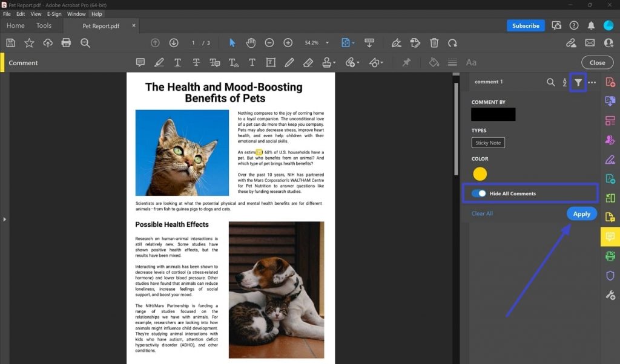Image resolution: width=620 pixels, height=364 pixels.
Task: Open the comments panel options menu
Action: [592, 82]
